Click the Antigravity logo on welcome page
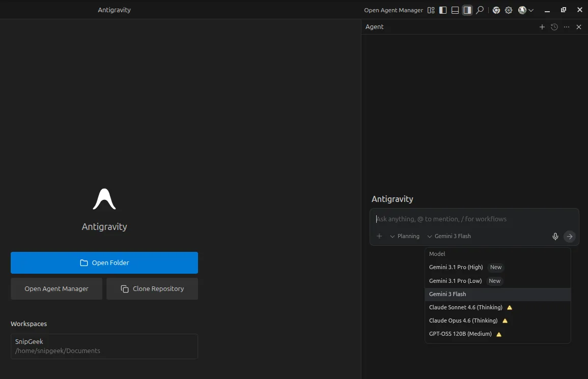 tap(104, 199)
